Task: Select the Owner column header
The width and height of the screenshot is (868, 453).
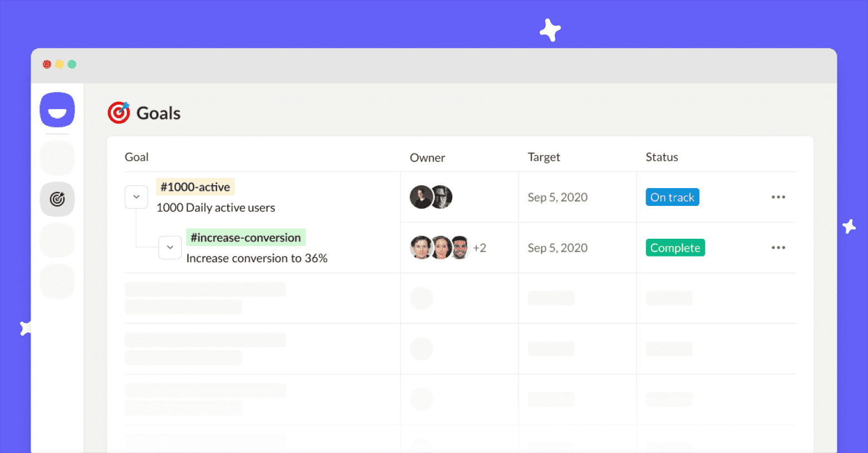Action: (x=427, y=157)
